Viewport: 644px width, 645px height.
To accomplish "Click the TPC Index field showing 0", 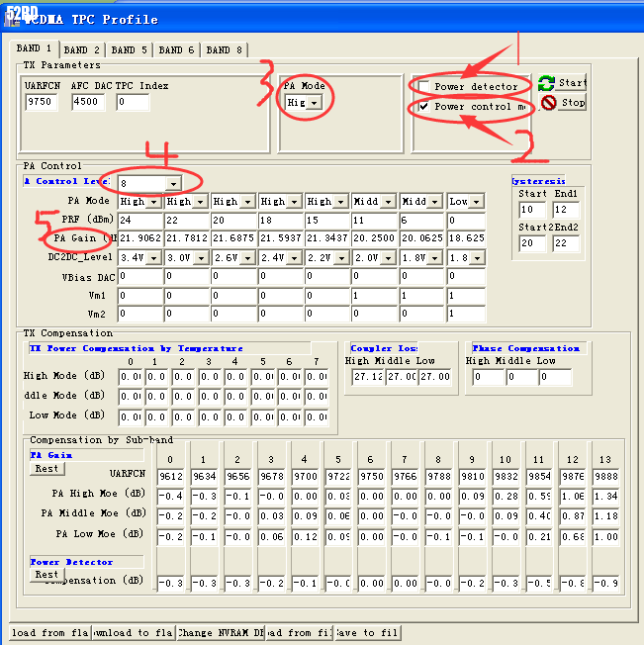I will click(133, 102).
